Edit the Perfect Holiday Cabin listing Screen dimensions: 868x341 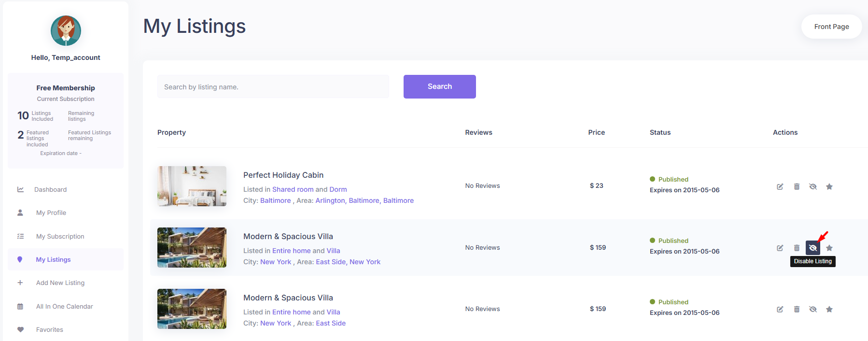click(780, 186)
